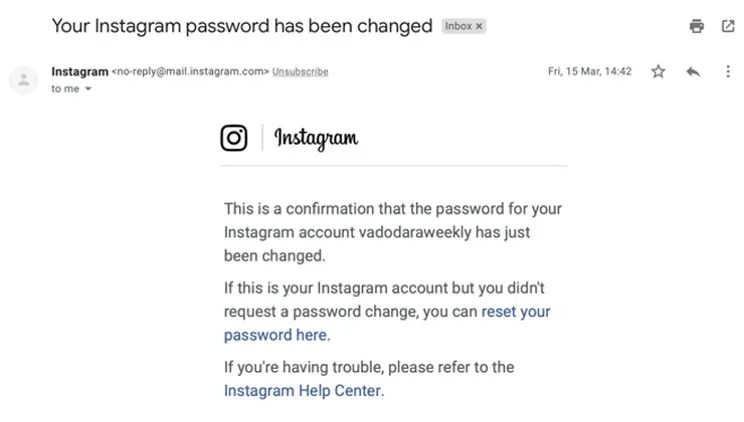This screenshot has height=422, width=744.
Task: Click the "Fri, 15 Mar, 14:42" timestamp
Action: click(590, 72)
